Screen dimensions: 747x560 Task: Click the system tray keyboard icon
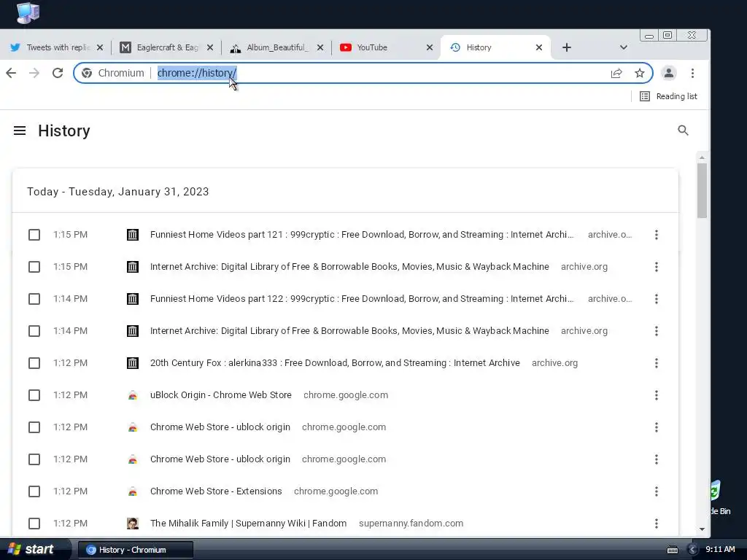[672, 550]
